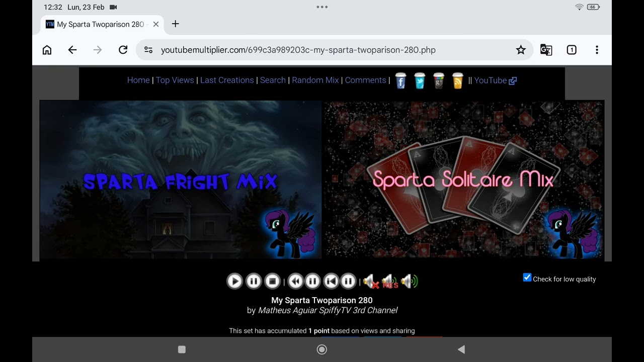Open the Home link

pos(138,80)
